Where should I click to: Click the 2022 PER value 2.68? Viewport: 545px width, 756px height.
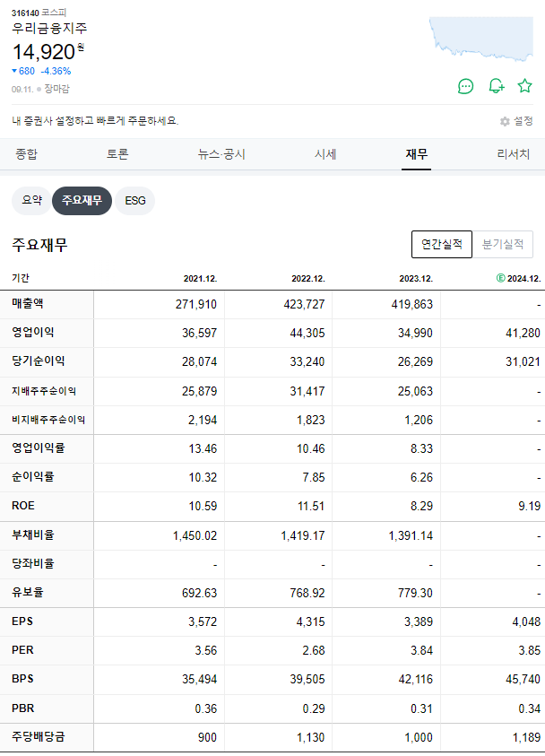[x=314, y=650]
